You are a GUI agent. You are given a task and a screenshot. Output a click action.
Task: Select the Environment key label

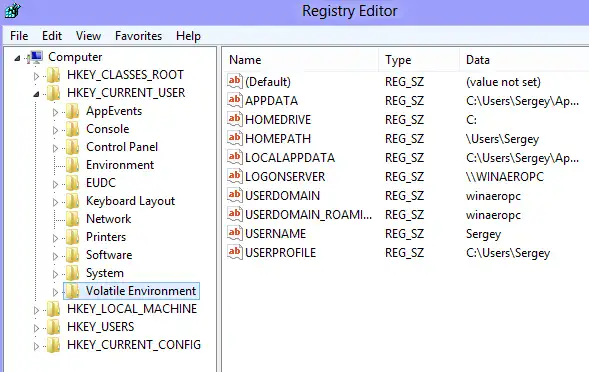point(120,165)
